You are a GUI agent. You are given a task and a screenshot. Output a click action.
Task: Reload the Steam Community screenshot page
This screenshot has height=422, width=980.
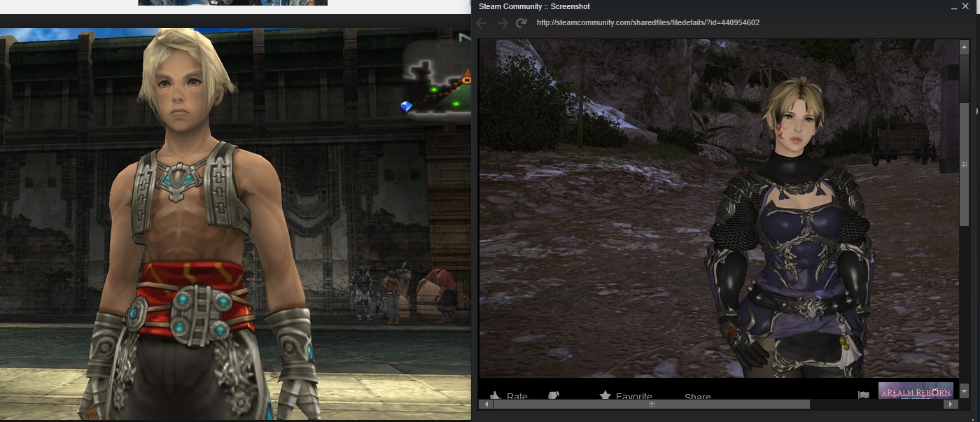click(521, 23)
